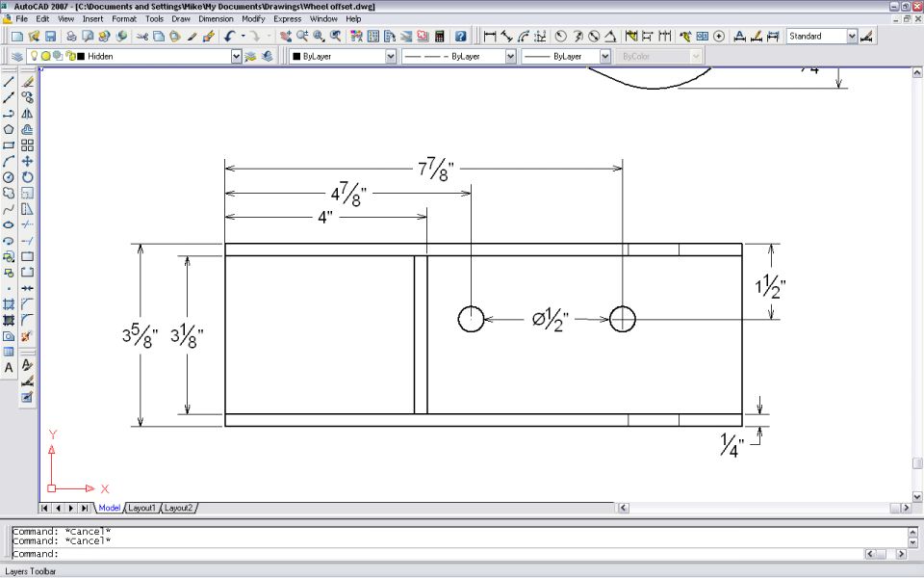This screenshot has height=578, width=924.
Task: Click the Zoom Realtime magnifier icon
Action: click(302, 37)
